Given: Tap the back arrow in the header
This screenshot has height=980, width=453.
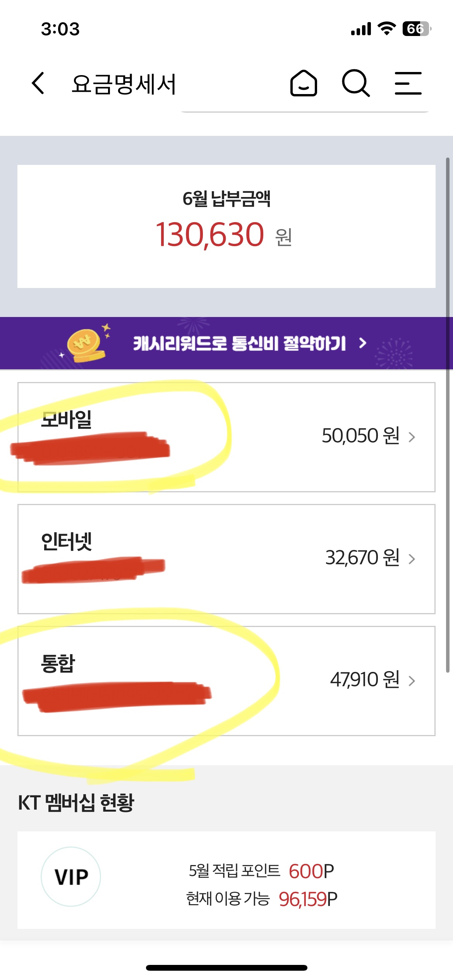Looking at the screenshot, I should click(x=38, y=83).
